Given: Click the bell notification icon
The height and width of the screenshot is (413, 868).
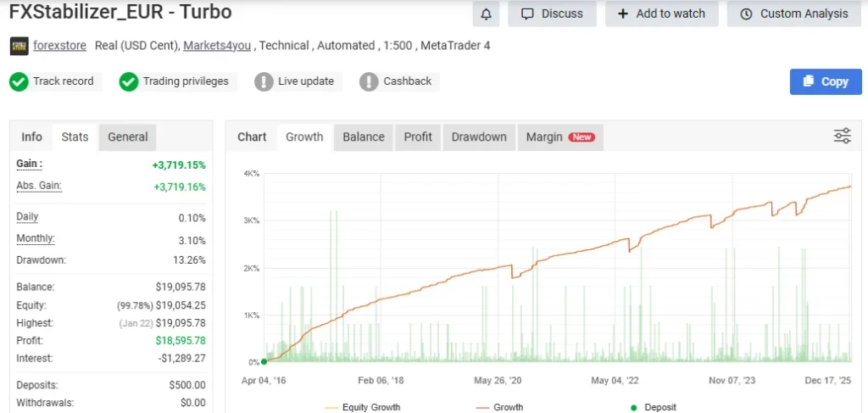Looking at the screenshot, I should click(486, 14).
